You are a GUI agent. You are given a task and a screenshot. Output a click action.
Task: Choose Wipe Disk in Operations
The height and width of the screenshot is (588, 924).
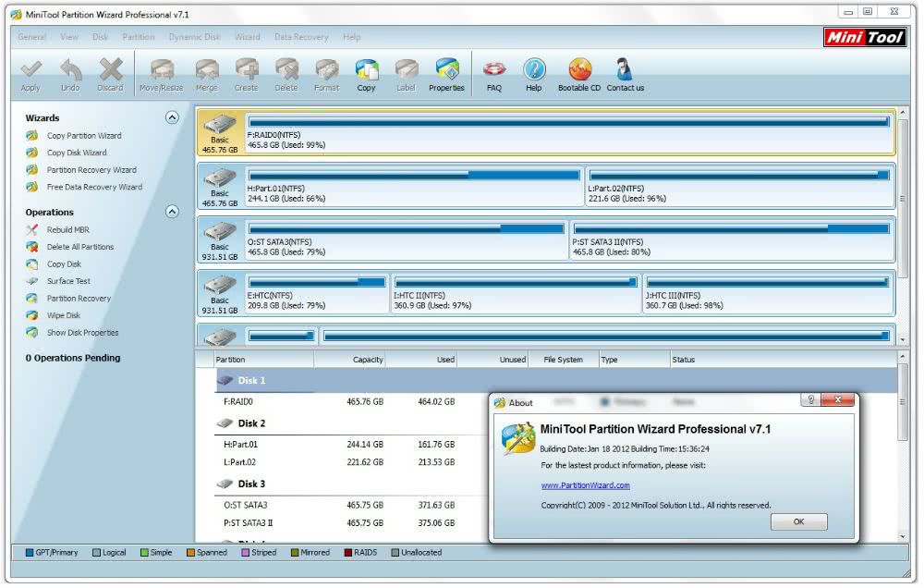[63, 315]
